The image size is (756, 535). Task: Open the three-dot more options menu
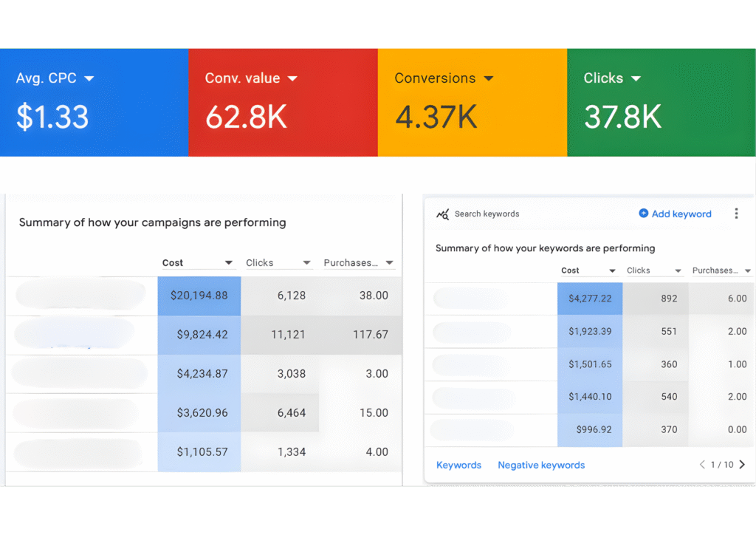click(736, 214)
